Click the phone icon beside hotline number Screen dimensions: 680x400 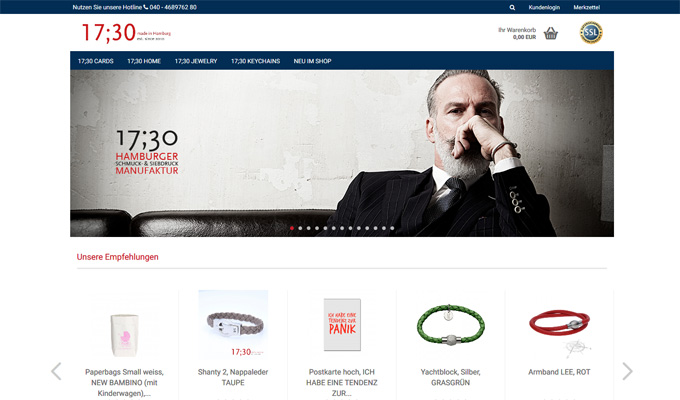coord(146,7)
